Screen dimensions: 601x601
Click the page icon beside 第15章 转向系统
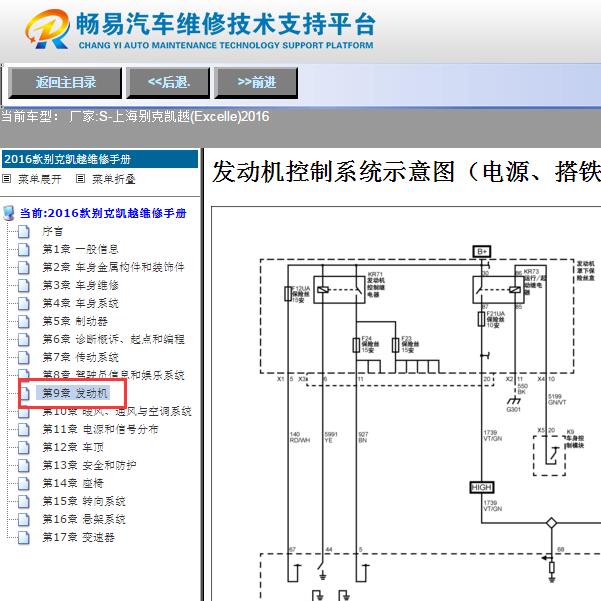[23, 501]
